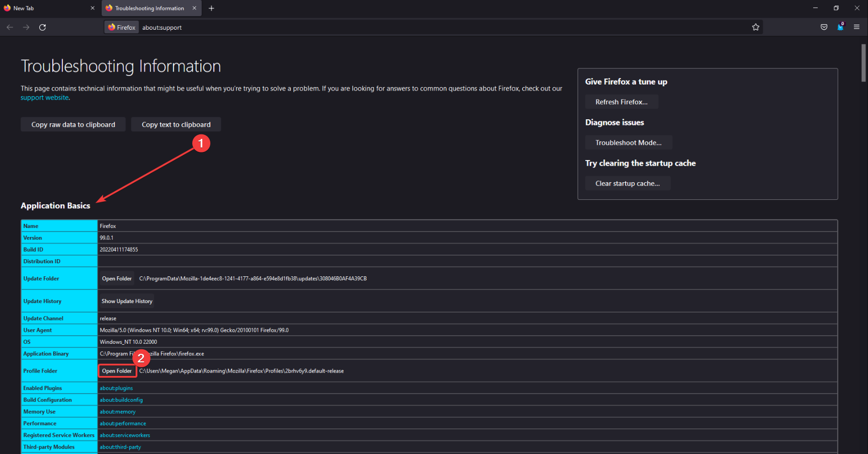
Task: Bookmark this page with the star icon
Action: [755, 27]
